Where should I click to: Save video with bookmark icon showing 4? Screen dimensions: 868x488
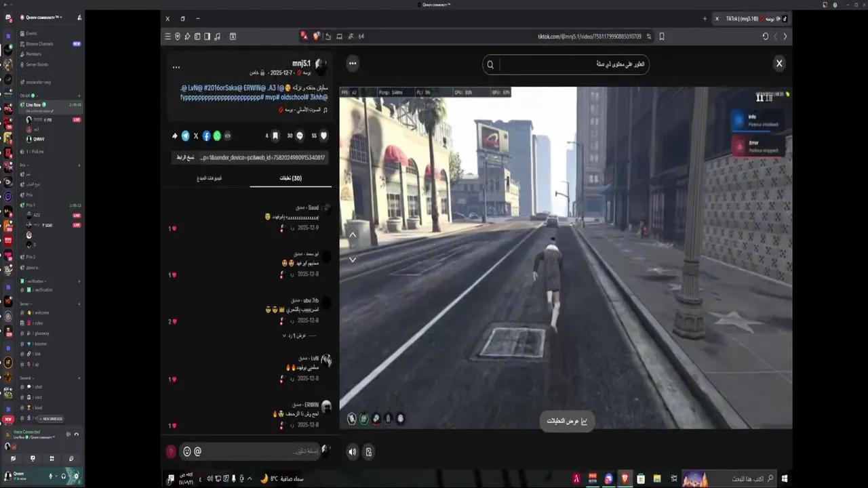coord(275,136)
